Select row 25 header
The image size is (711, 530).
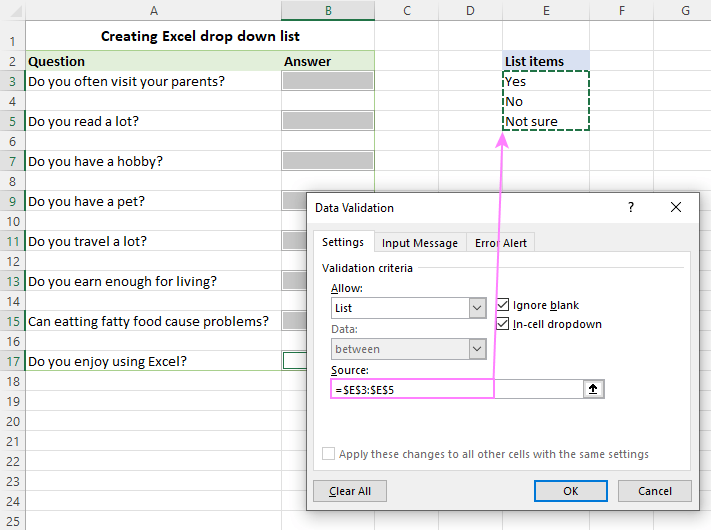pos(13,521)
